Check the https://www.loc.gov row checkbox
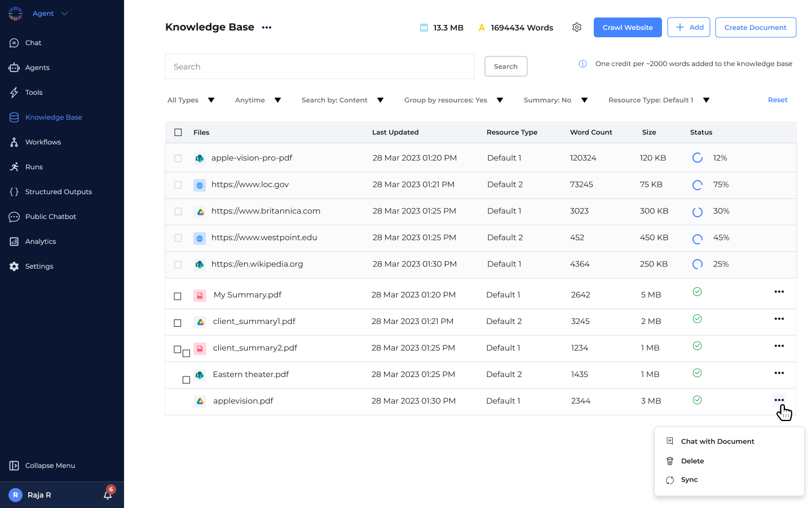 pos(178,185)
